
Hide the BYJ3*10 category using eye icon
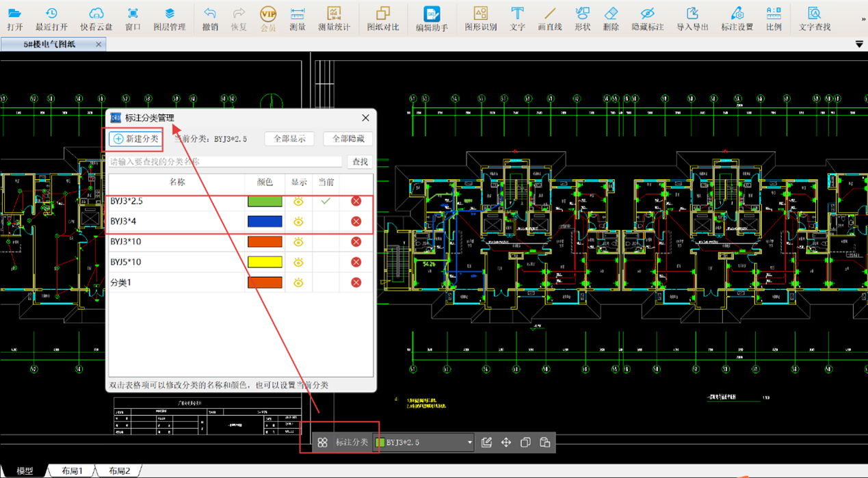(298, 242)
